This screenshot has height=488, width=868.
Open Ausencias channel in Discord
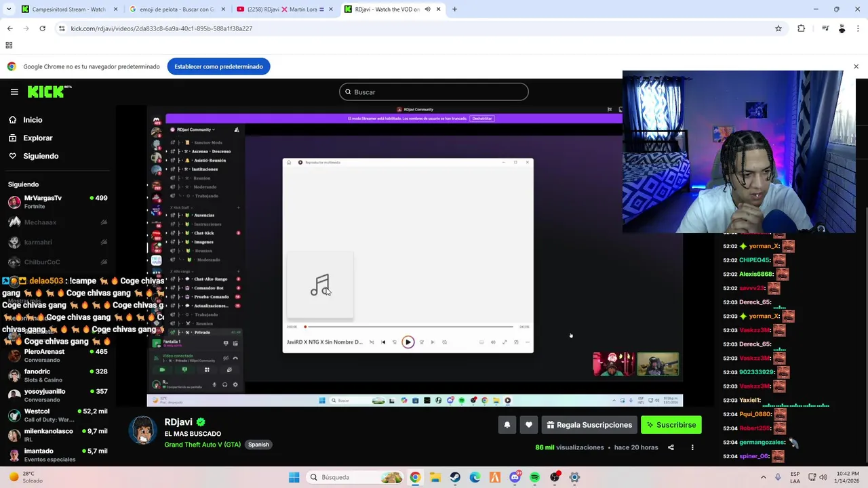point(204,215)
